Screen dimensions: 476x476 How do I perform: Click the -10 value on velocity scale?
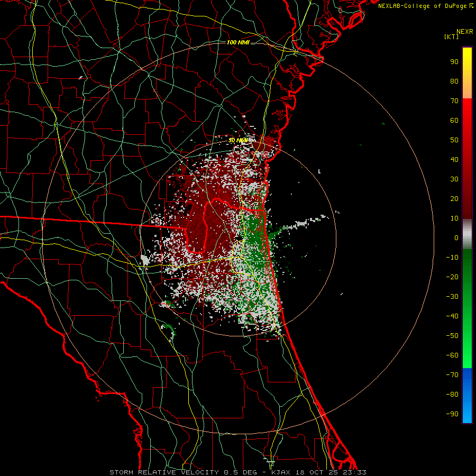coord(452,258)
